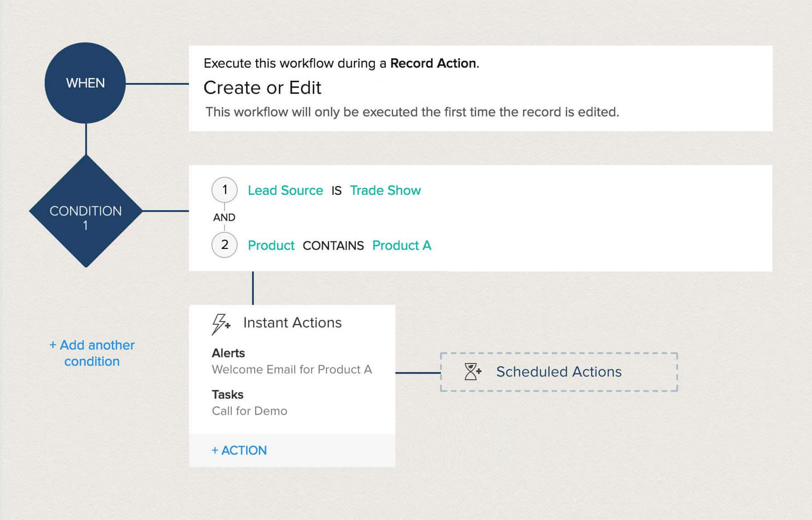Click the WHEN circle node
812x520 pixels.
85,83
